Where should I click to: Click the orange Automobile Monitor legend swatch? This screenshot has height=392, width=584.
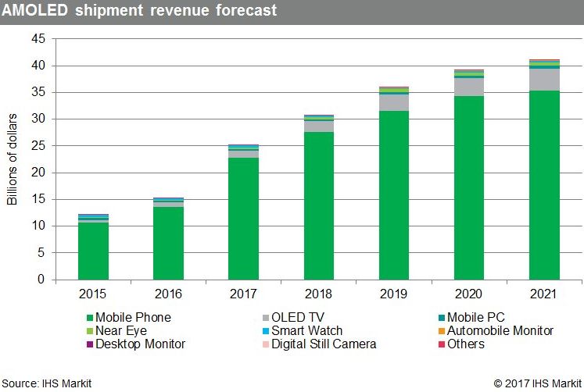pyautogui.click(x=442, y=332)
